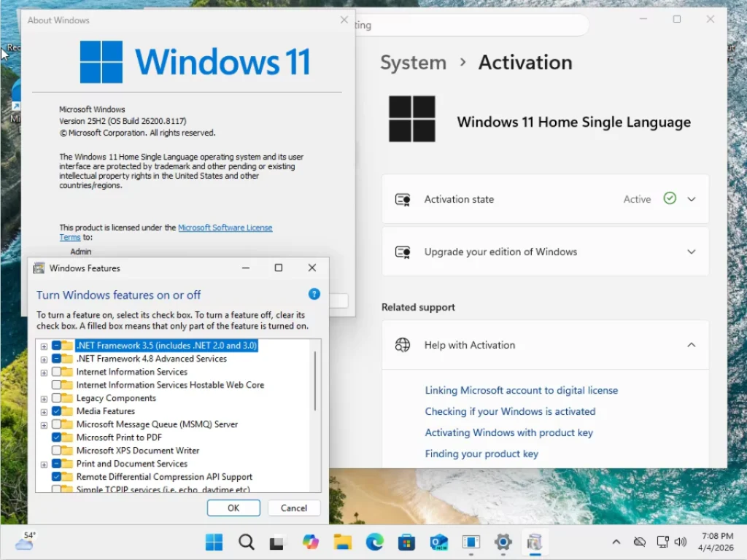Image resolution: width=747 pixels, height=560 pixels.
Task: Open the Microsoft Software License Terms link
Action: point(225,227)
